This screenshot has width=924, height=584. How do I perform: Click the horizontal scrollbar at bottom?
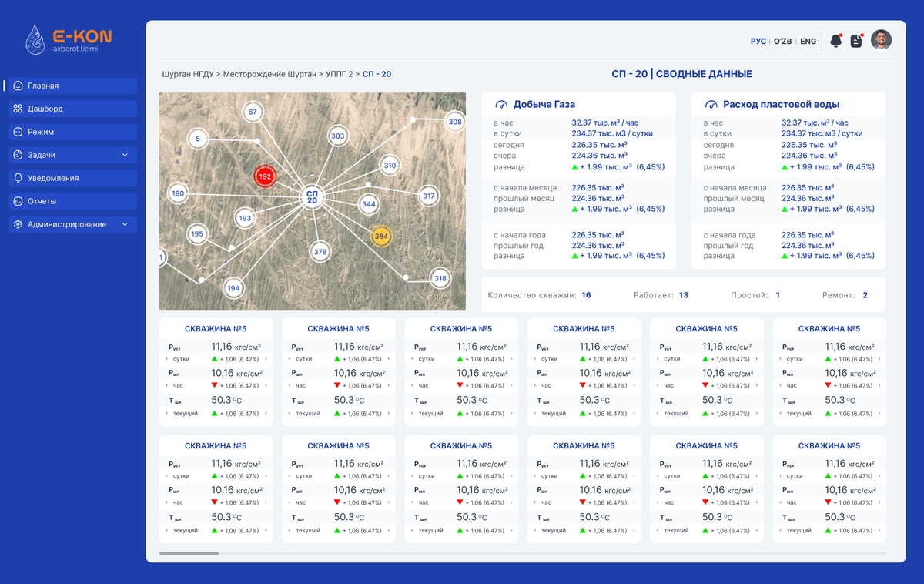pyautogui.click(x=189, y=553)
